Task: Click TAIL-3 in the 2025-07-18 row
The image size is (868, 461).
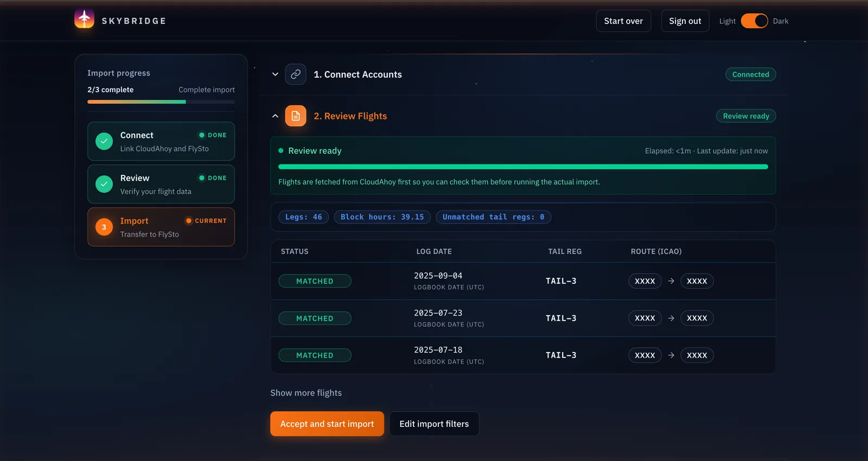Action: click(561, 355)
